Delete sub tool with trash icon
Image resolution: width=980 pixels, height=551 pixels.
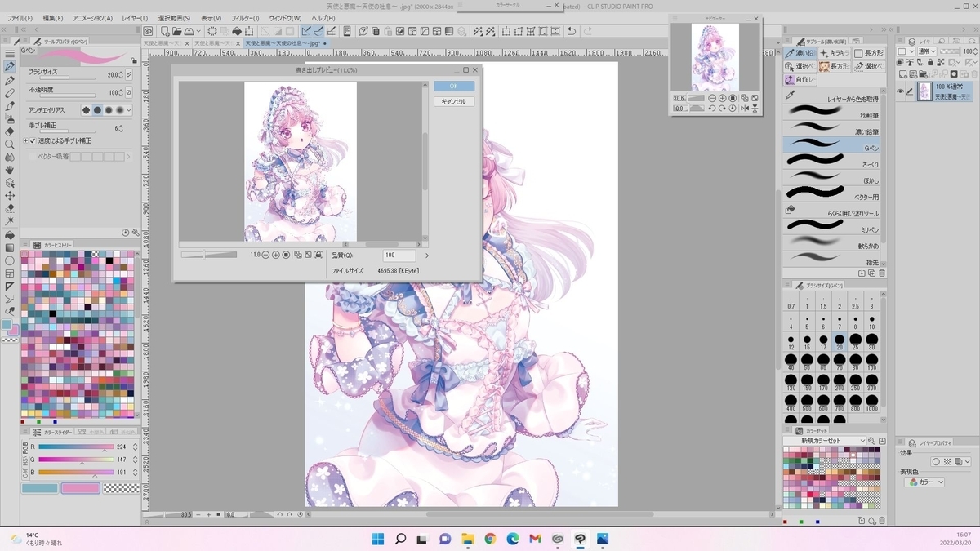(x=882, y=273)
